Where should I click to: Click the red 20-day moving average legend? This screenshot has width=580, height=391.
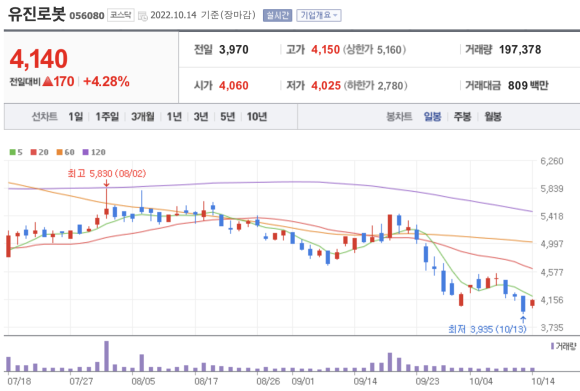pyautogui.click(x=40, y=152)
